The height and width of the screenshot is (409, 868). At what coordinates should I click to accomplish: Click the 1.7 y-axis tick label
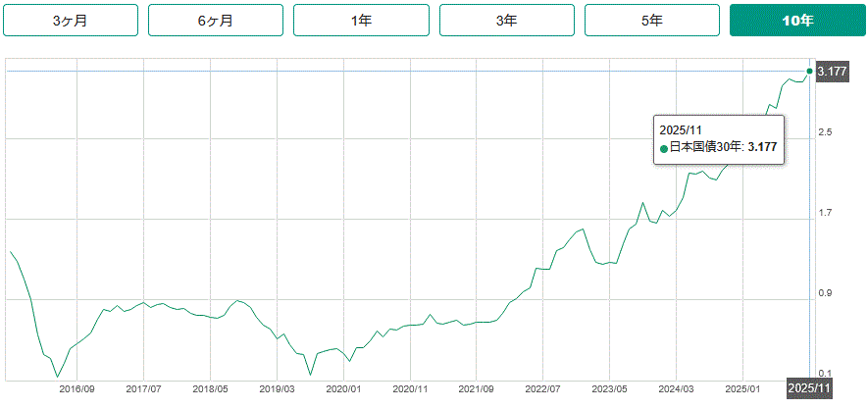[x=825, y=213]
